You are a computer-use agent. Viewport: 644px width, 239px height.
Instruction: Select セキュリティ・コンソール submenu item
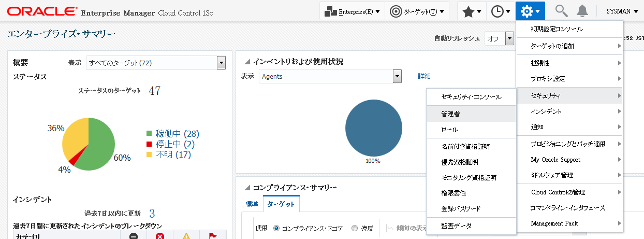coord(471,97)
